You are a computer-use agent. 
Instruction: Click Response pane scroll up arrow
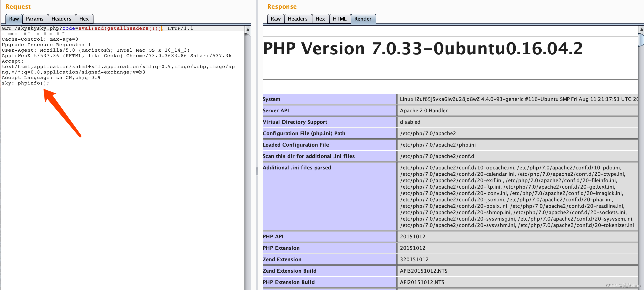point(641,29)
